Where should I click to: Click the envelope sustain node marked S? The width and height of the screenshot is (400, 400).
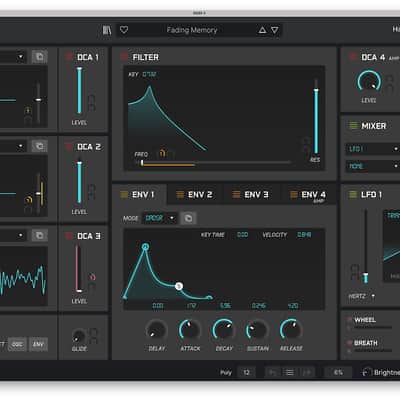tap(179, 286)
